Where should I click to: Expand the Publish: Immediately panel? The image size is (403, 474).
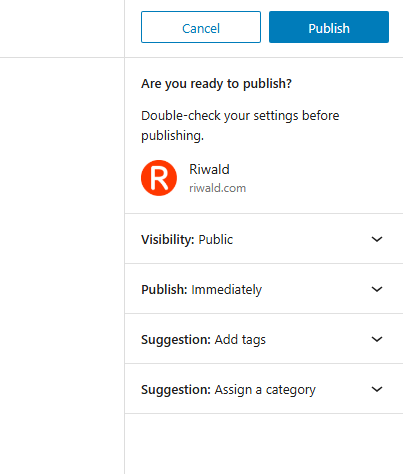(x=264, y=289)
